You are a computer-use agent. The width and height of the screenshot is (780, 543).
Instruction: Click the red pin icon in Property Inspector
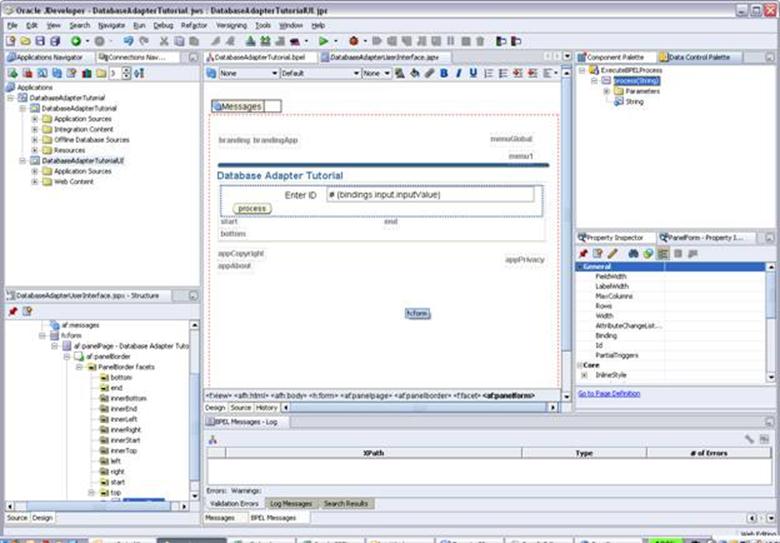(583, 254)
